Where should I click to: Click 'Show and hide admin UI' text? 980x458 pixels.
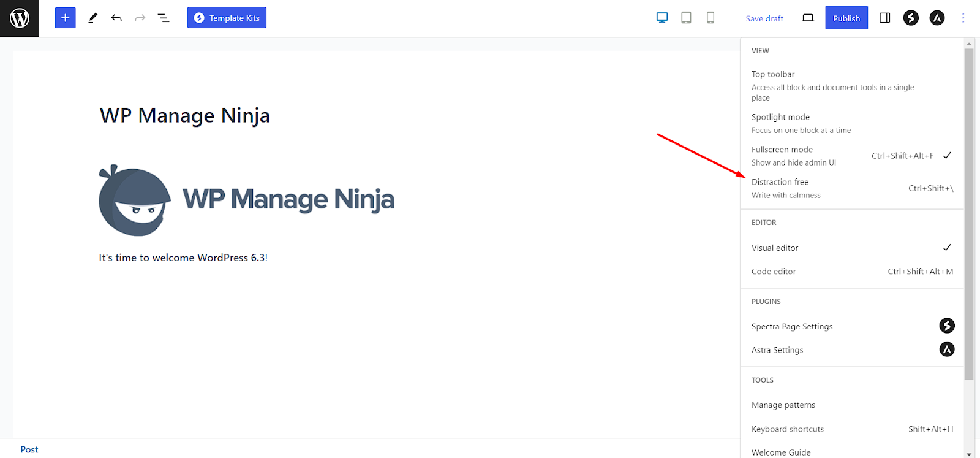(794, 162)
